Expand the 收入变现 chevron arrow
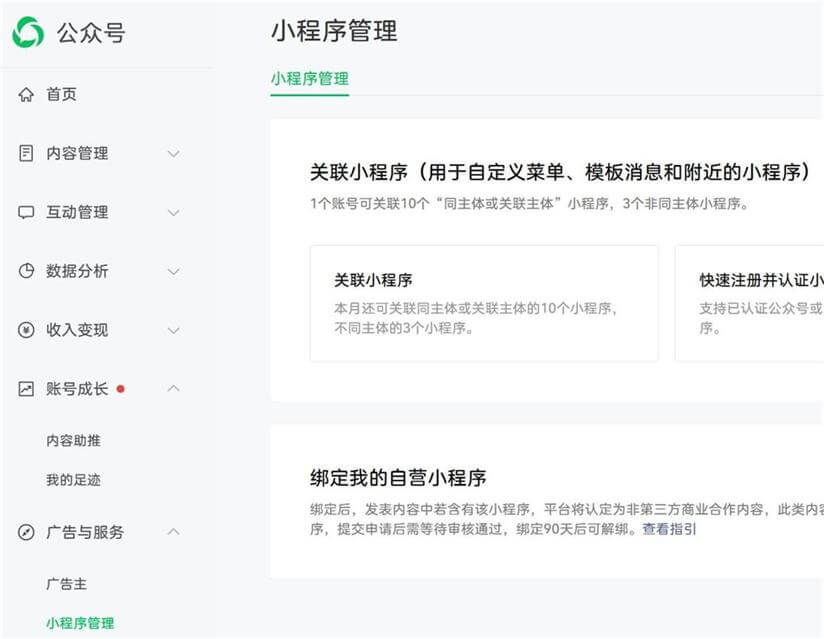Image resolution: width=824 pixels, height=639 pixels. pos(173,331)
